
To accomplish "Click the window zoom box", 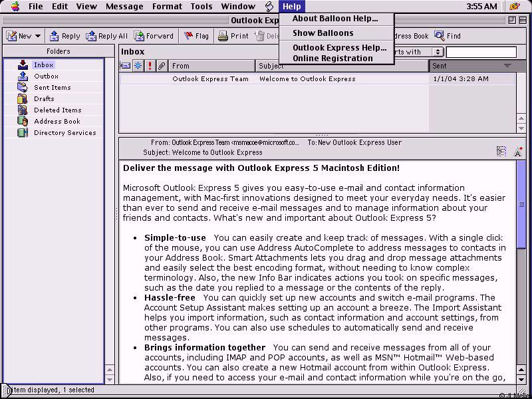I will [512, 21].
